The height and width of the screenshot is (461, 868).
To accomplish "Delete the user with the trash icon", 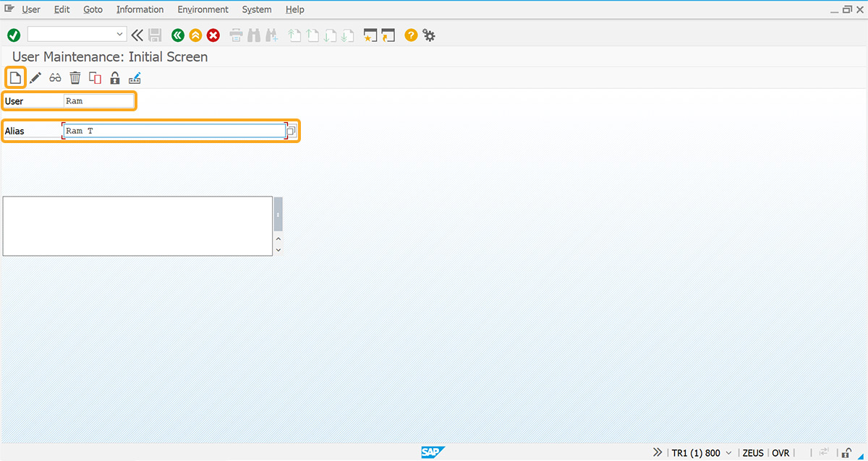I will click(x=75, y=78).
